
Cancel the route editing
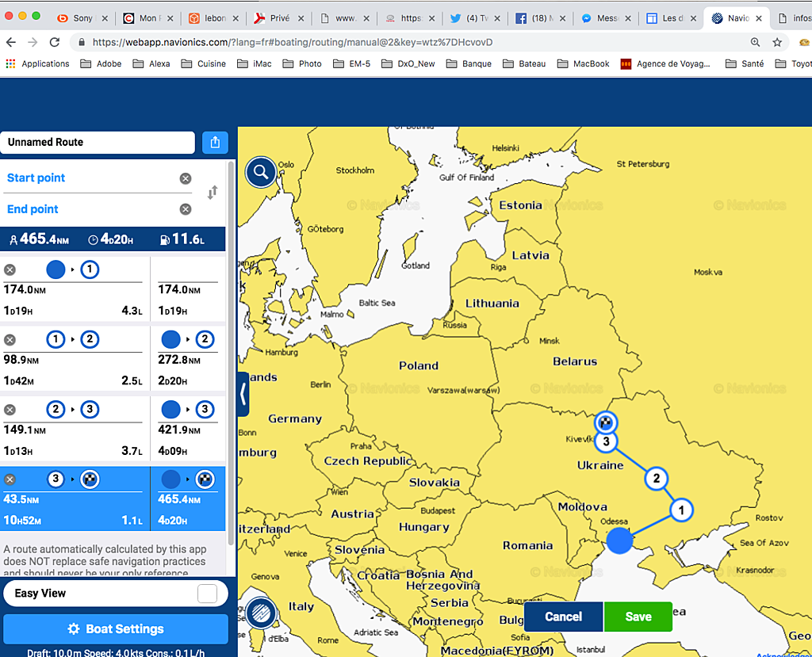point(564,617)
